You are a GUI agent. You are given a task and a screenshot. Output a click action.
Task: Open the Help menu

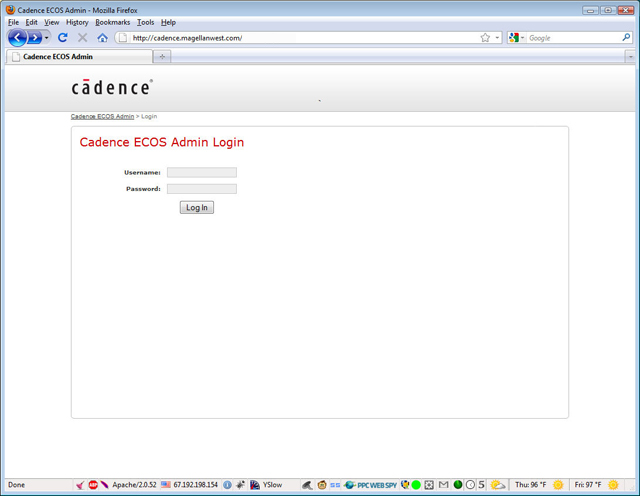[x=168, y=22]
